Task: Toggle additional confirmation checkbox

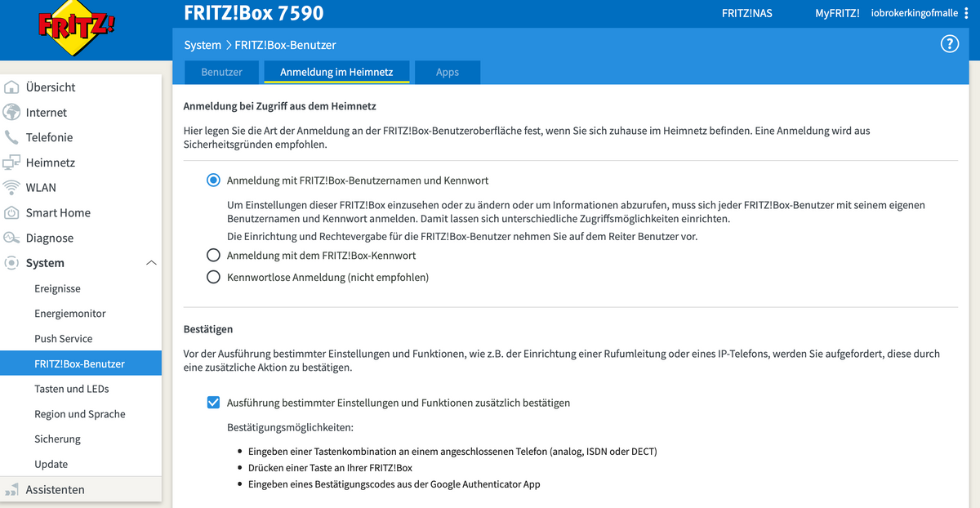Action: click(x=213, y=402)
